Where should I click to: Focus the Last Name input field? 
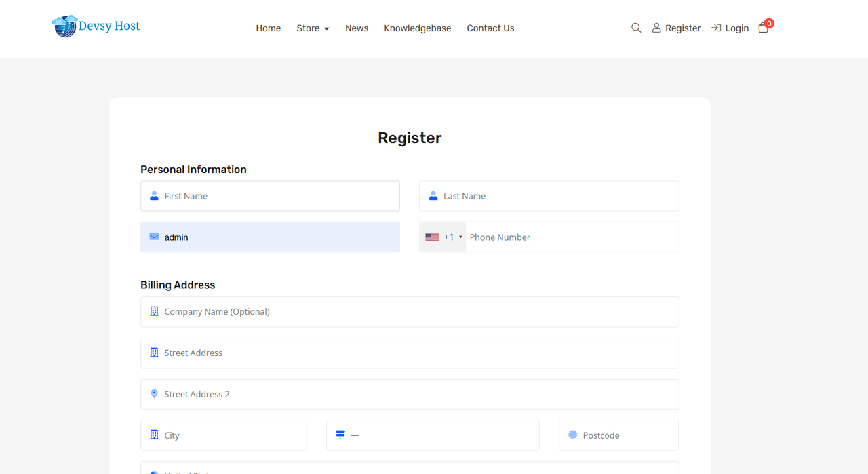click(x=549, y=196)
